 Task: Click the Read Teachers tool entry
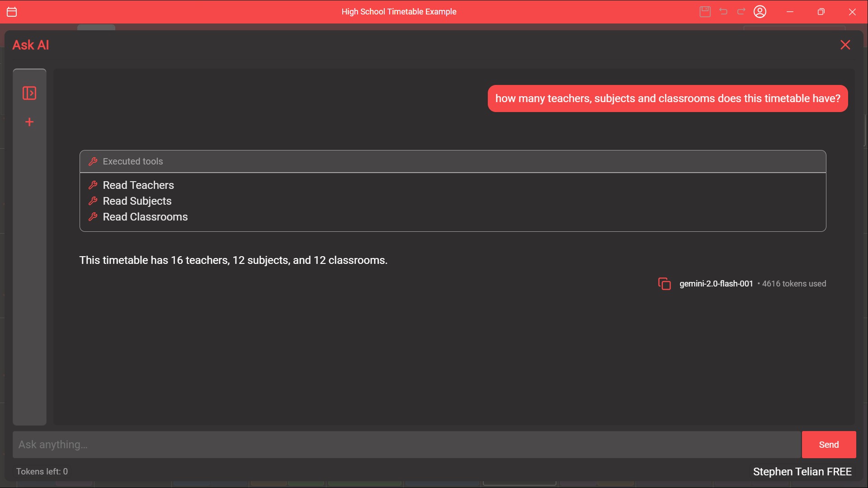coord(138,185)
